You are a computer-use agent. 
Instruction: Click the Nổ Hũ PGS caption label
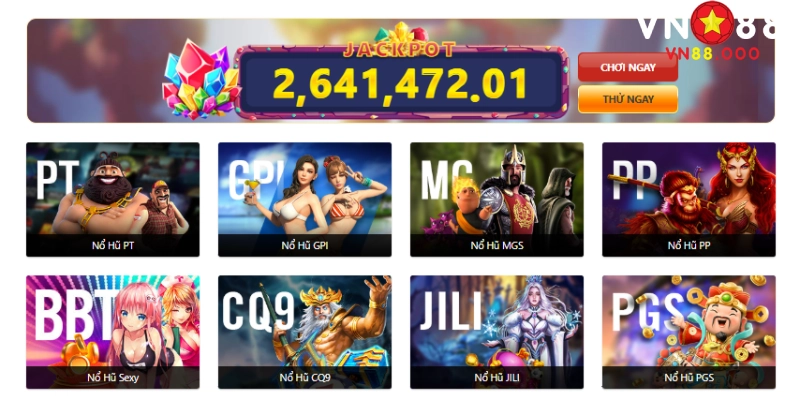pyautogui.click(x=689, y=378)
